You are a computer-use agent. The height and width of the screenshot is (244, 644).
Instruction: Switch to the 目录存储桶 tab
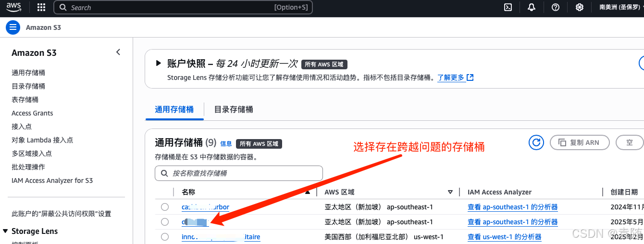[x=234, y=109]
